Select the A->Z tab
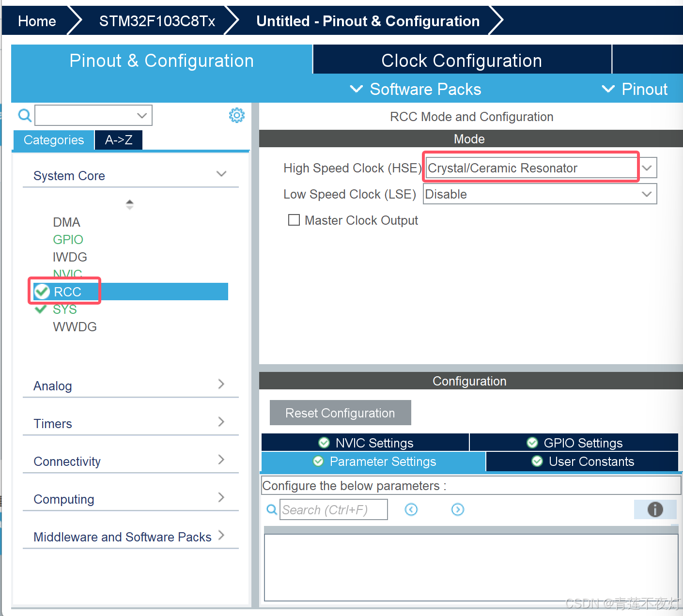Screen dimensions: 683x616 pyautogui.click(x=119, y=140)
